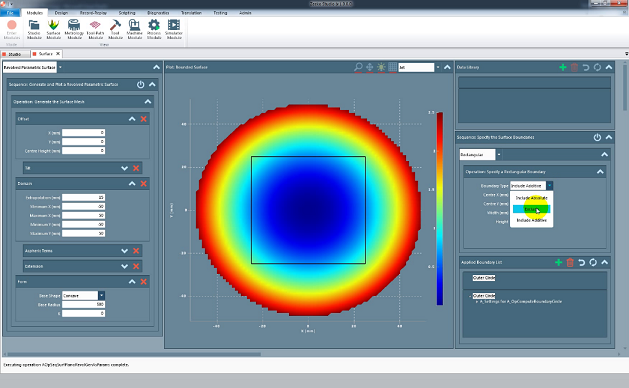629x388 pixels.
Task: Click the Applied Boundary List refresh icon
Action: [x=593, y=262]
